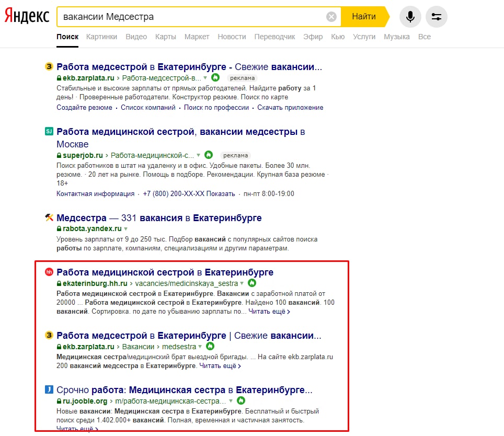This screenshot has height=436, width=504.
Task: Click Читать ещё in the zarplata snippet
Action: click(220, 365)
